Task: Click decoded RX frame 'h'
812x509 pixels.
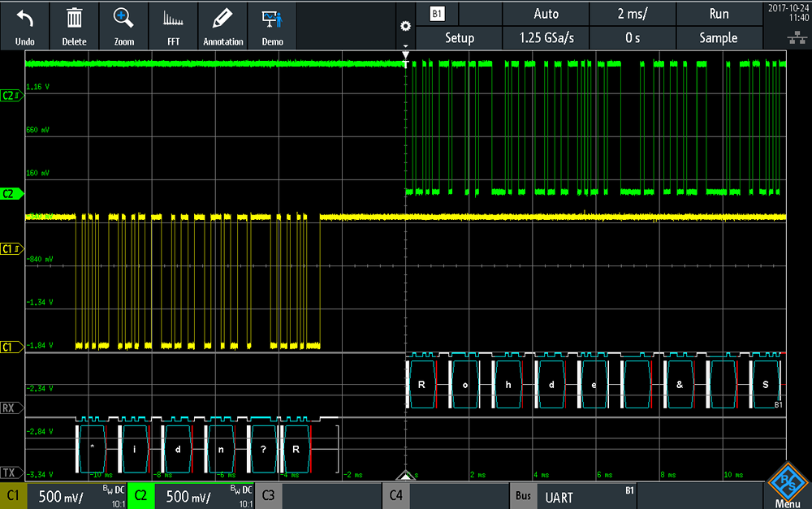Action: (508, 385)
